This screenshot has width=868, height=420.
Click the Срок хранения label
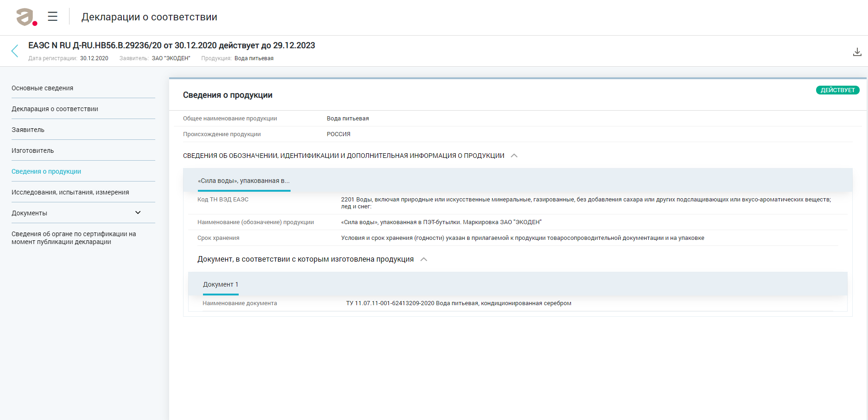tap(218, 238)
